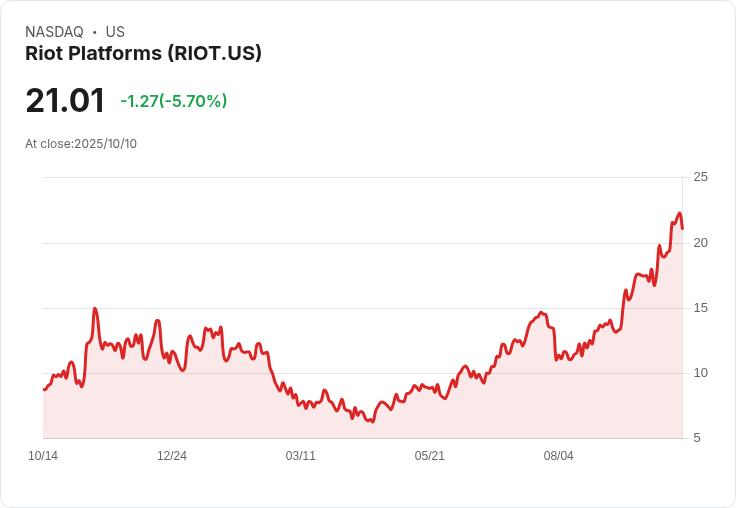The height and width of the screenshot is (508, 736).
Task: Click the -1.27(-5.70%) price change
Action: [174, 101]
